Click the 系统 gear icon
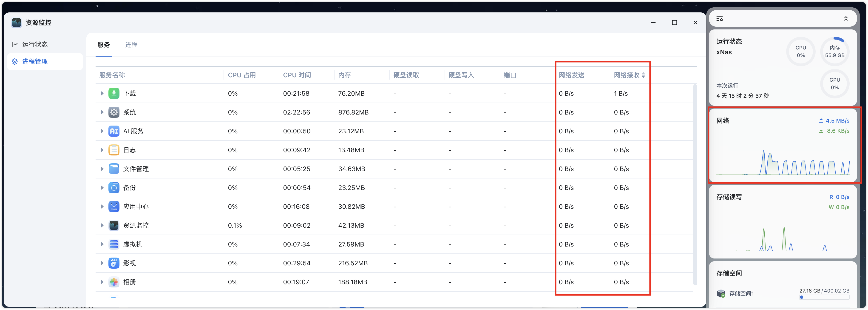The width and height of the screenshot is (868, 310). click(114, 112)
